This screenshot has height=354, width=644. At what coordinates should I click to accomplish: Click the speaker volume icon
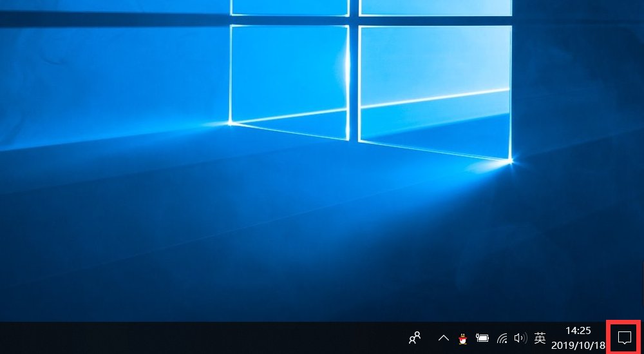(x=520, y=337)
